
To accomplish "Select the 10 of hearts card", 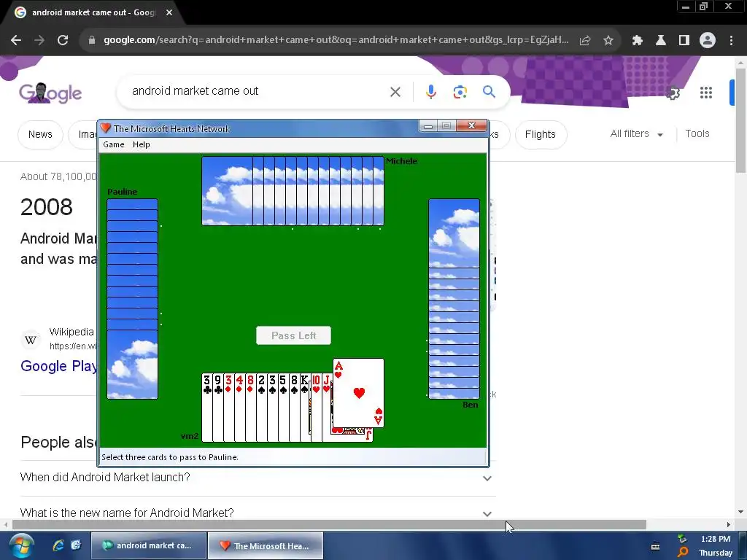I will 316,407.
